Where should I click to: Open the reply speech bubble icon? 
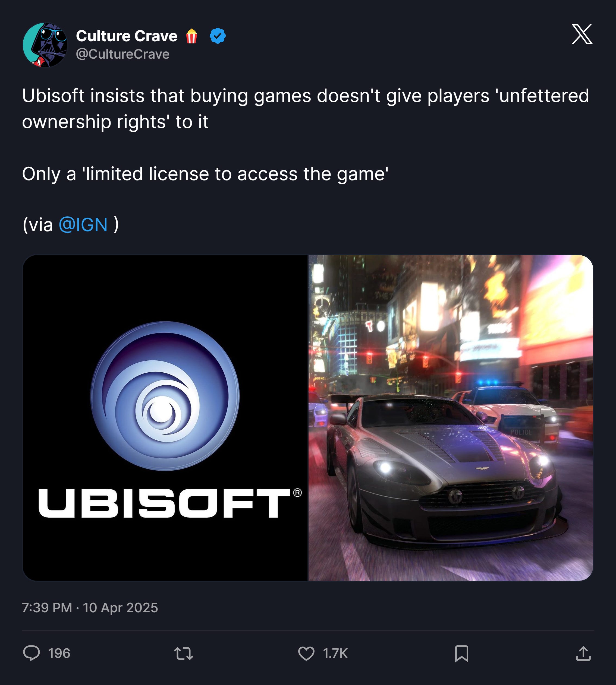click(32, 653)
